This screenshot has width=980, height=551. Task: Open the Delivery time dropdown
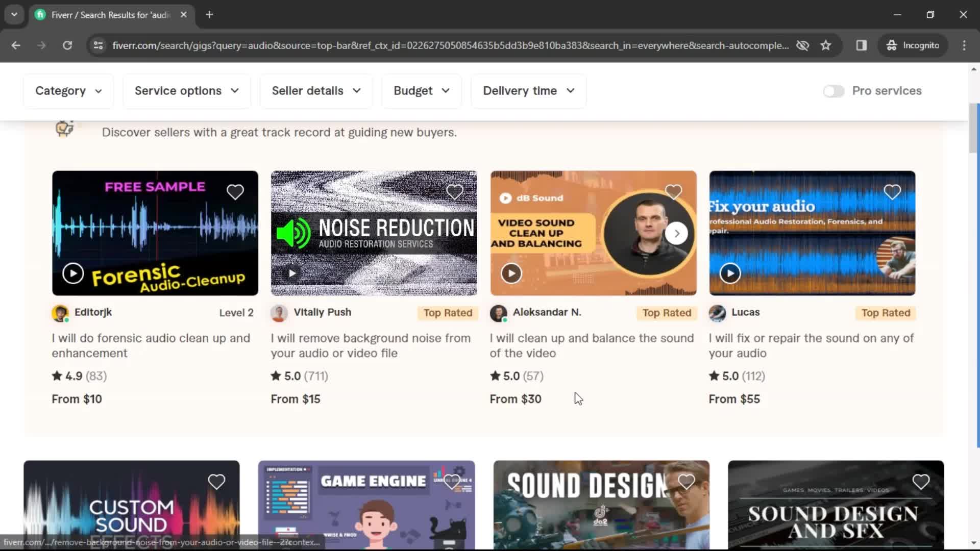point(528,91)
